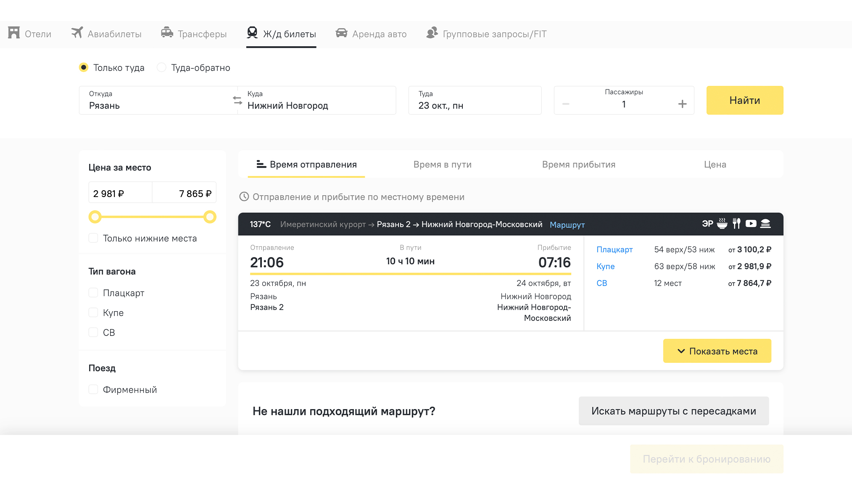Screen dimensions: 852x504
Task: Select the Туда-обратно radio option
Action: pos(161,68)
